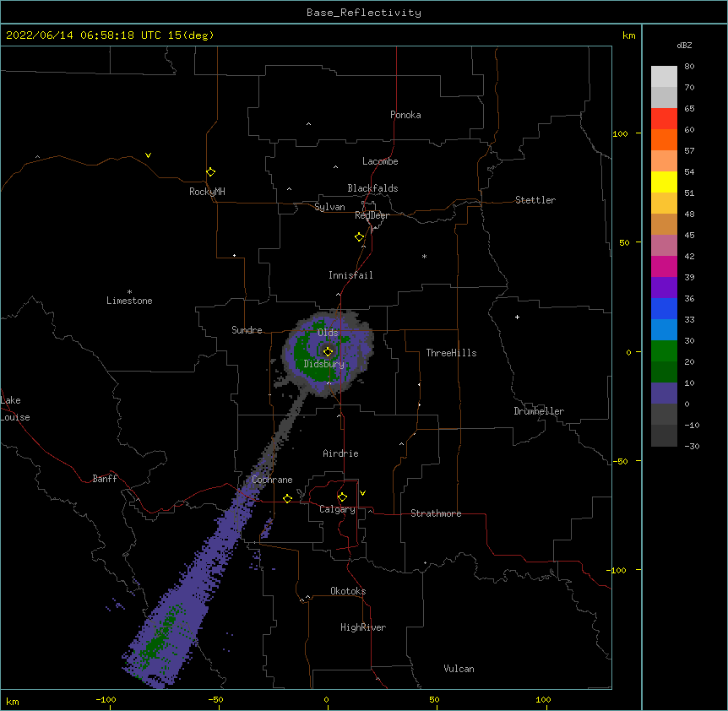The width and height of the screenshot is (728, 711).
Task: Click the Calgary city label
Action: tap(337, 509)
